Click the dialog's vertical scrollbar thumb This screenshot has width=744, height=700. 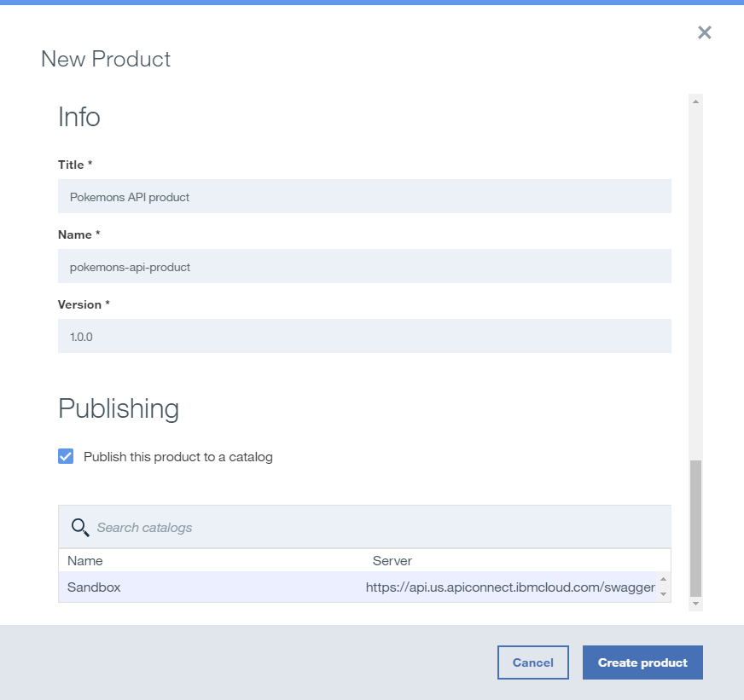tap(695, 529)
